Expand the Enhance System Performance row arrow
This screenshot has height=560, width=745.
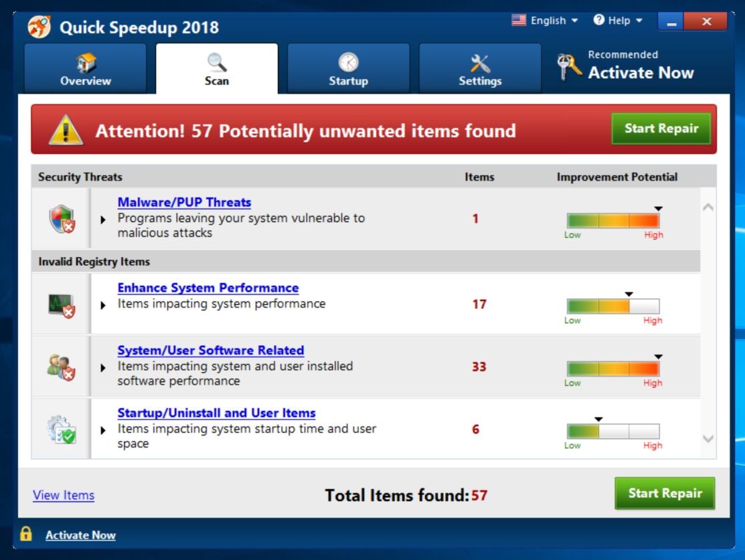(x=103, y=305)
